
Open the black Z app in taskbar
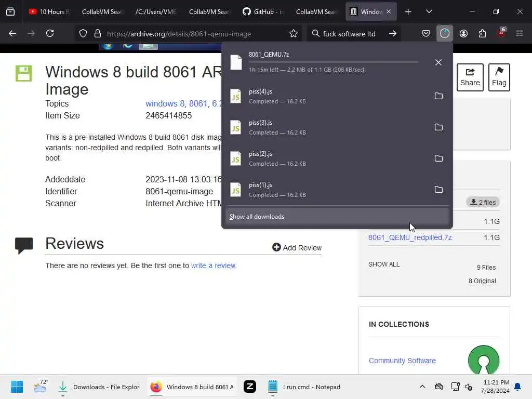coord(250,387)
